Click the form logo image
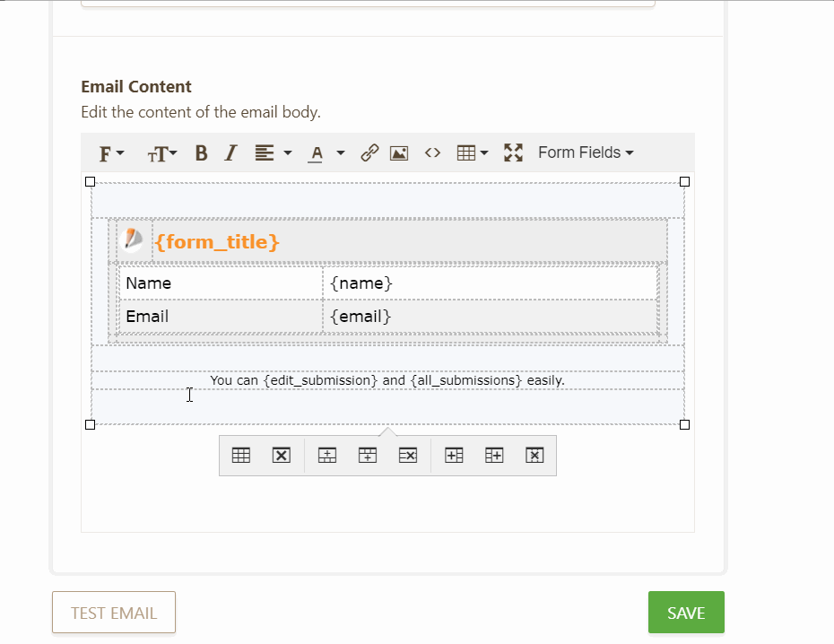Viewport: 834px width, 644px height. pyautogui.click(x=133, y=240)
